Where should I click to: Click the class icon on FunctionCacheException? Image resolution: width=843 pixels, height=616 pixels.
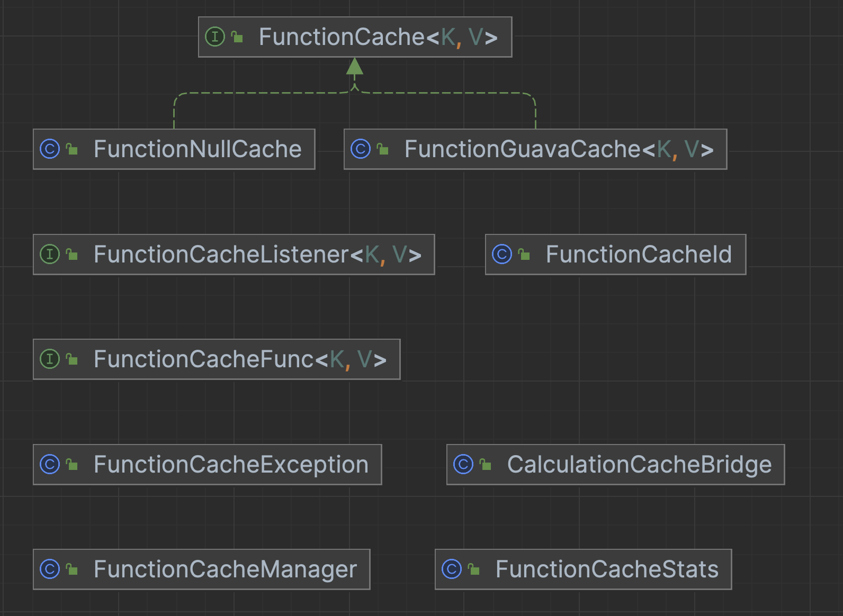point(50,465)
